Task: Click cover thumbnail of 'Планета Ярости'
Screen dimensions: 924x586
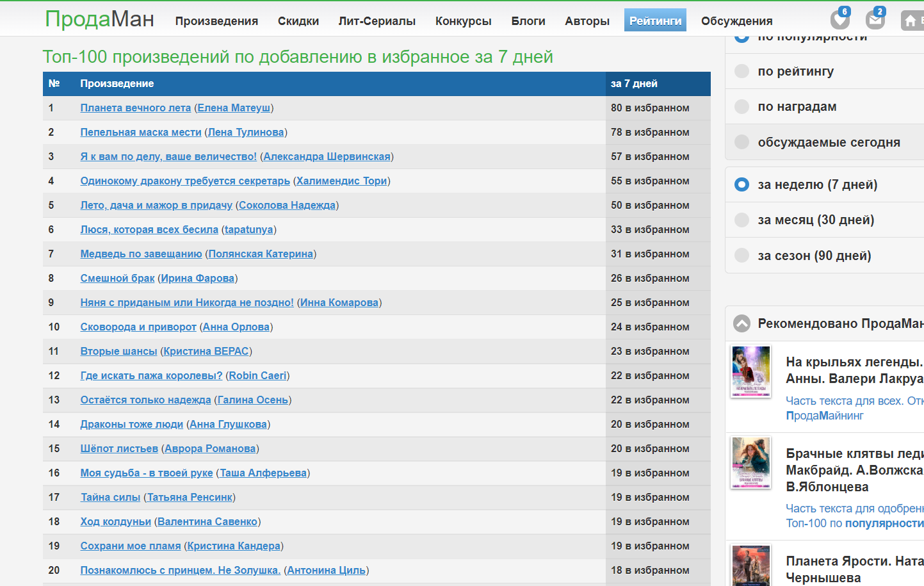Action: [x=751, y=566]
